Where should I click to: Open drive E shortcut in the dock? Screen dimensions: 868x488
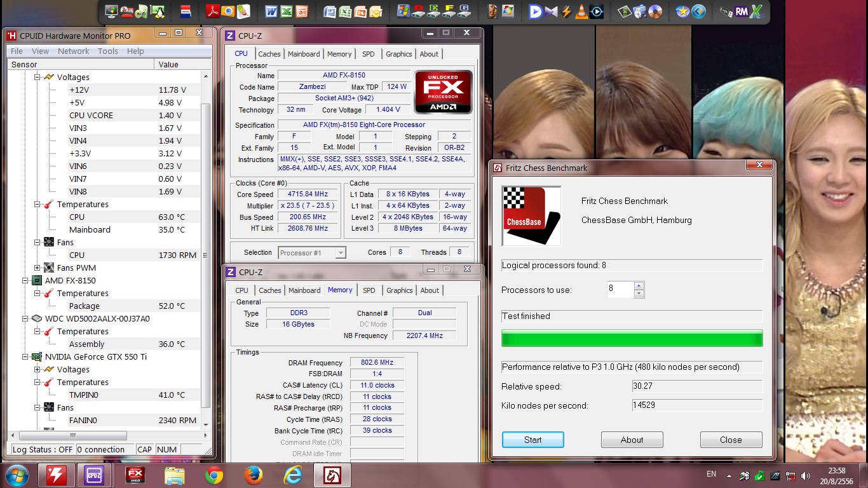(434, 11)
